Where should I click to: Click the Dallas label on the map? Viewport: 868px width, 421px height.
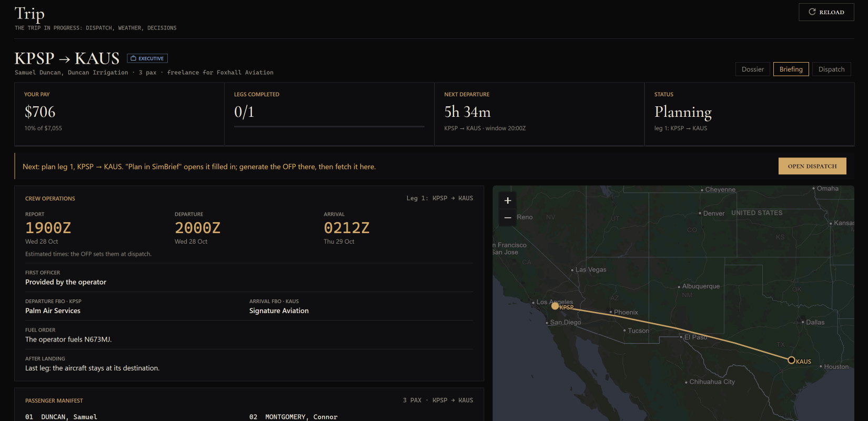(x=815, y=322)
